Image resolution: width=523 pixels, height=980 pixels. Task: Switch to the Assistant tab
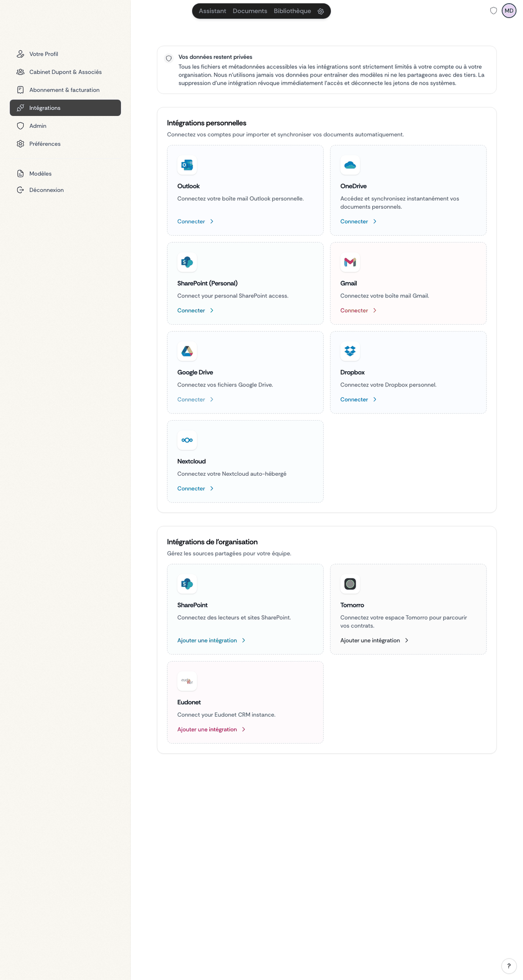[212, 11]
